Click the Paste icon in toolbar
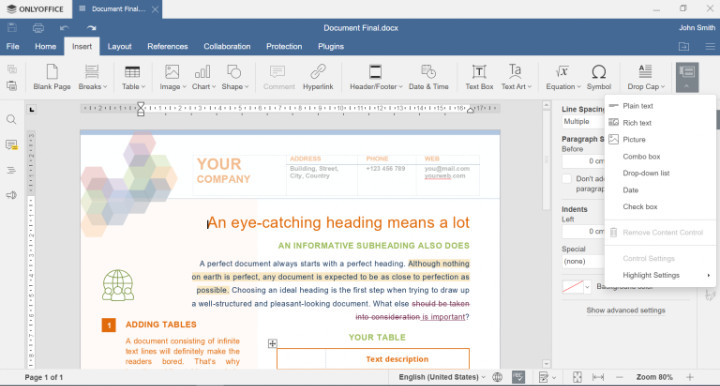The height and width of the screenshot is (386, 720). 12,85
